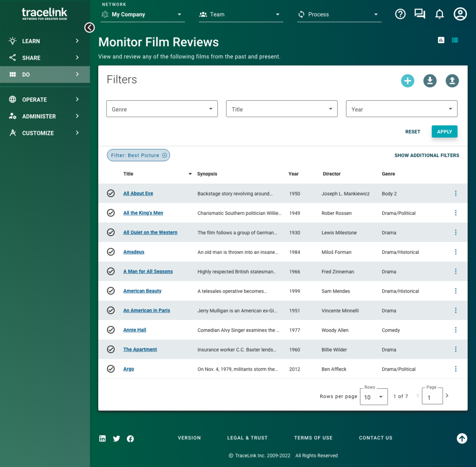
Task: Open the Year filter dropdown
Action: click(x=401, y=109)
